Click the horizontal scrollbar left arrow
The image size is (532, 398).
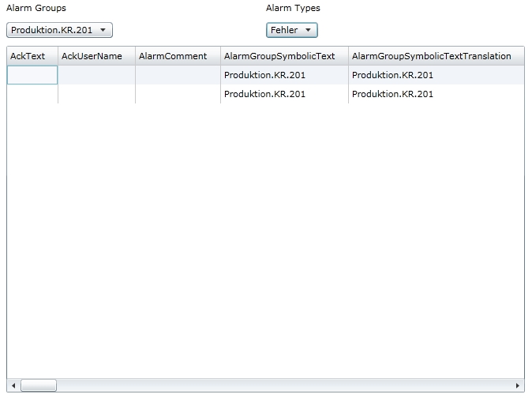[13, 385]
